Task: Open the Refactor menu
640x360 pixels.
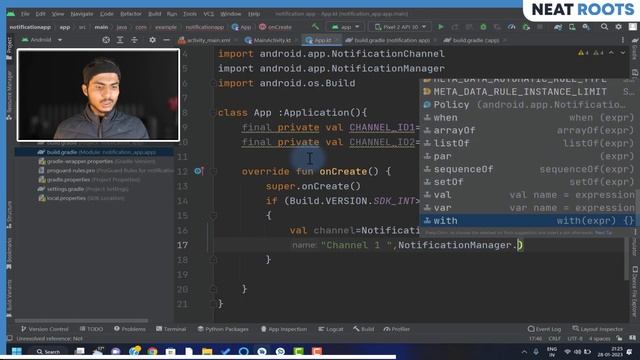Action: pos(131,14)
